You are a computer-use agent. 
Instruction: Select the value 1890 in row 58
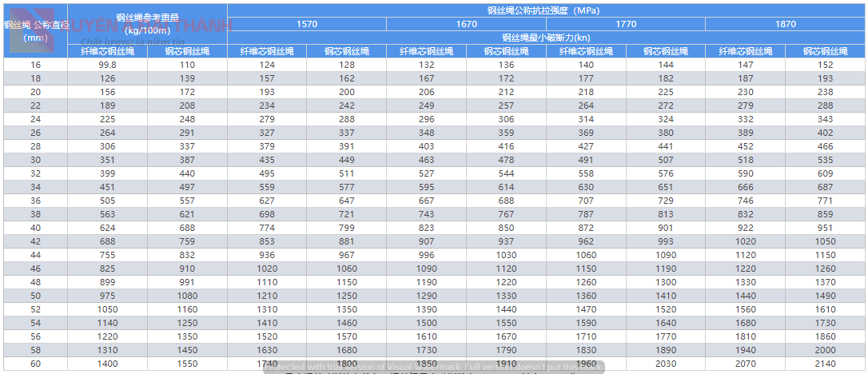tap(666, 350)
